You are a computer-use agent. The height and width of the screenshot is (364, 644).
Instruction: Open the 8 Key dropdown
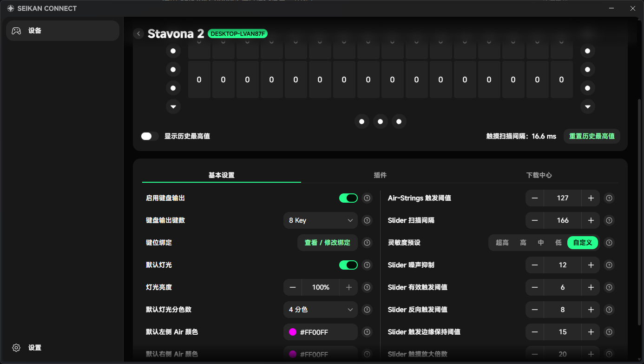point(321,220)
